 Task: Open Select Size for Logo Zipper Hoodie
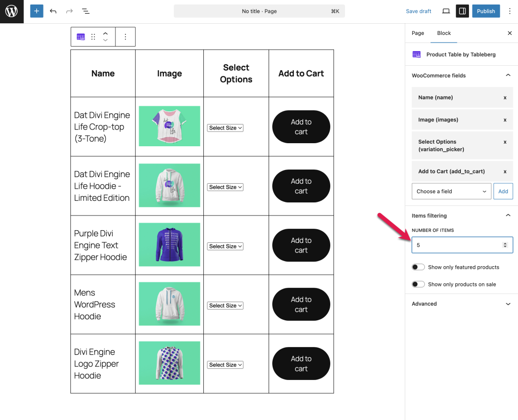coord(225,365)
